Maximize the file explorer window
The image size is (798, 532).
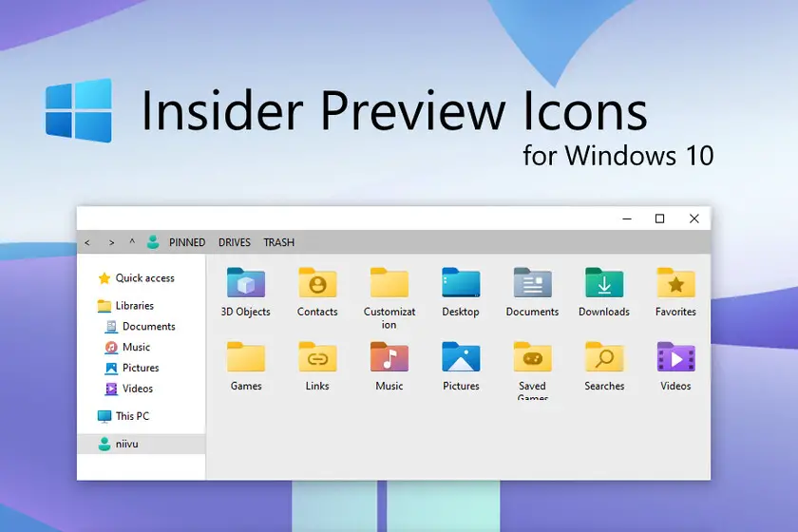coord(659,218)
